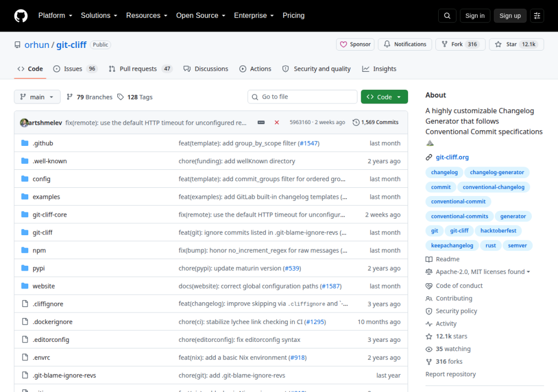
Task: Click the eye icon beside 35 watching
Action: pyautogui.click(x=429, y=350)
